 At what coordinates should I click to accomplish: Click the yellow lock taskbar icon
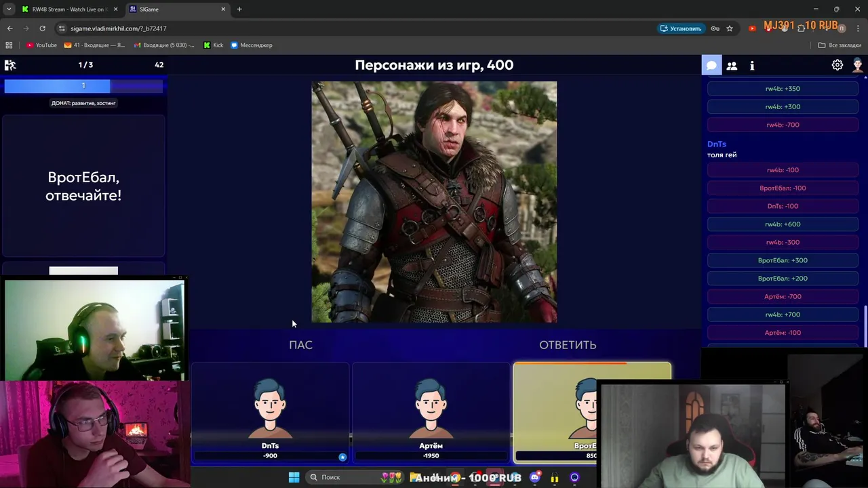(554, 478)
